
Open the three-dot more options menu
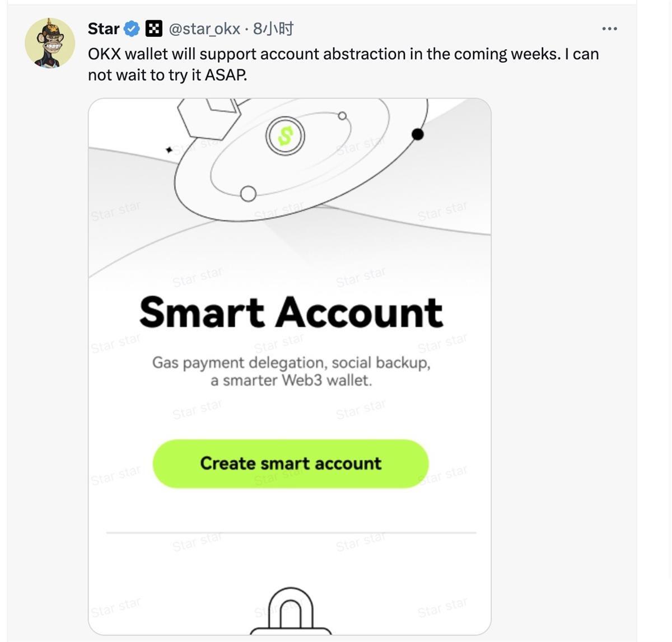point(609,29)
